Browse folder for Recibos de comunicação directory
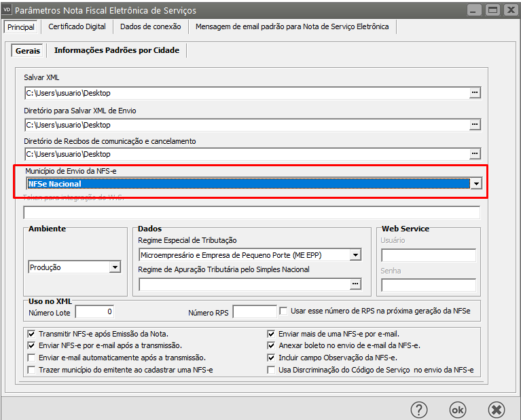 475,154
